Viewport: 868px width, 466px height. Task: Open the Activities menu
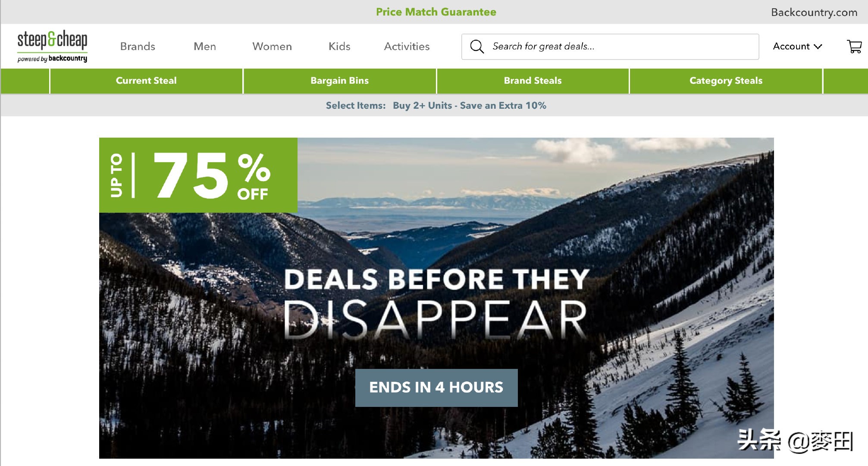(x=407, y=46)
